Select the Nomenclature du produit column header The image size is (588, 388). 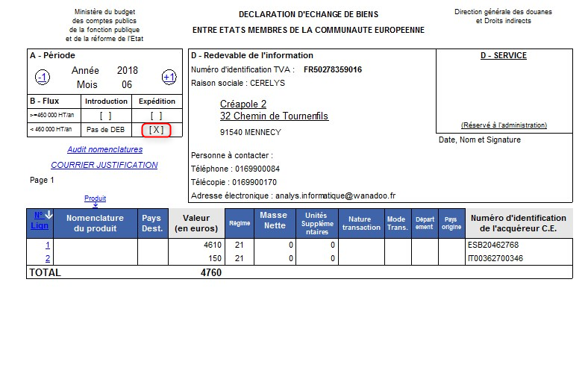pos(96,223)
